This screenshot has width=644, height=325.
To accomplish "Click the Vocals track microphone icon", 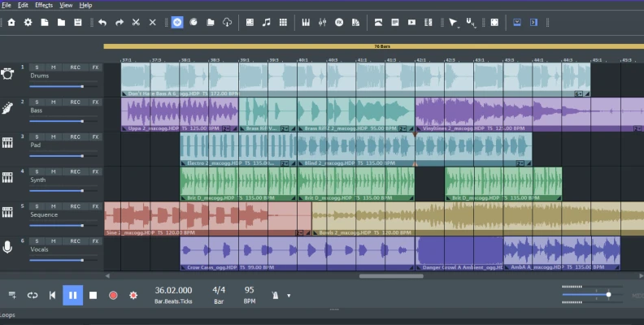I will tap(7, 247).
